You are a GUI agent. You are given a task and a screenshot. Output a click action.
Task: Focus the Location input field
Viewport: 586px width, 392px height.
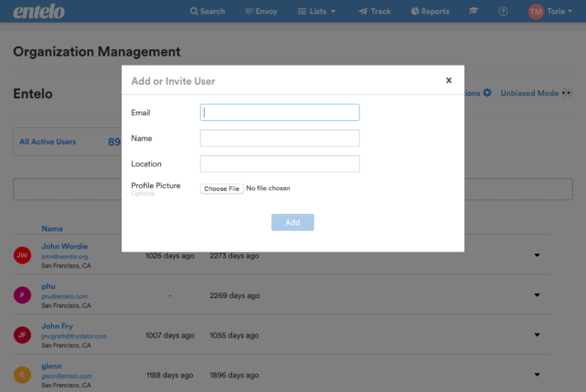[x=280, y=164]
